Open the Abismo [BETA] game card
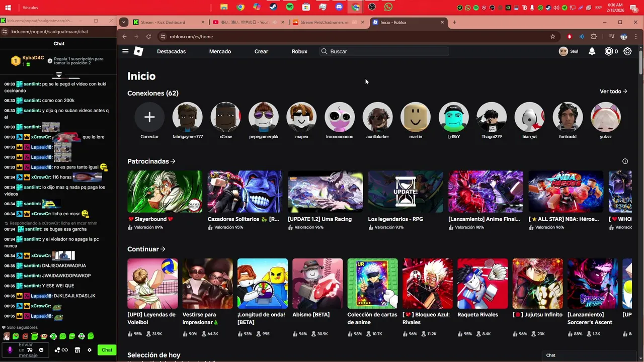 pyautogui.click(x=317, y=284)
